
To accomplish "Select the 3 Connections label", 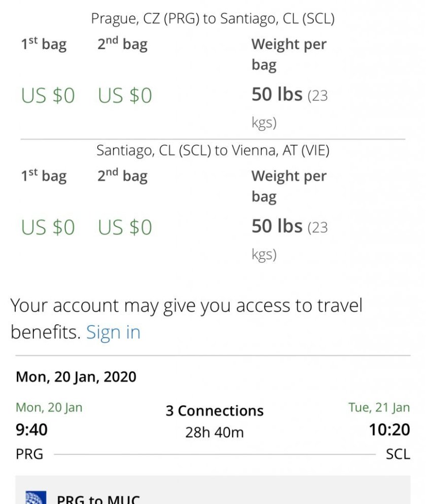I will pyautogui.click(x=215, y=411).
